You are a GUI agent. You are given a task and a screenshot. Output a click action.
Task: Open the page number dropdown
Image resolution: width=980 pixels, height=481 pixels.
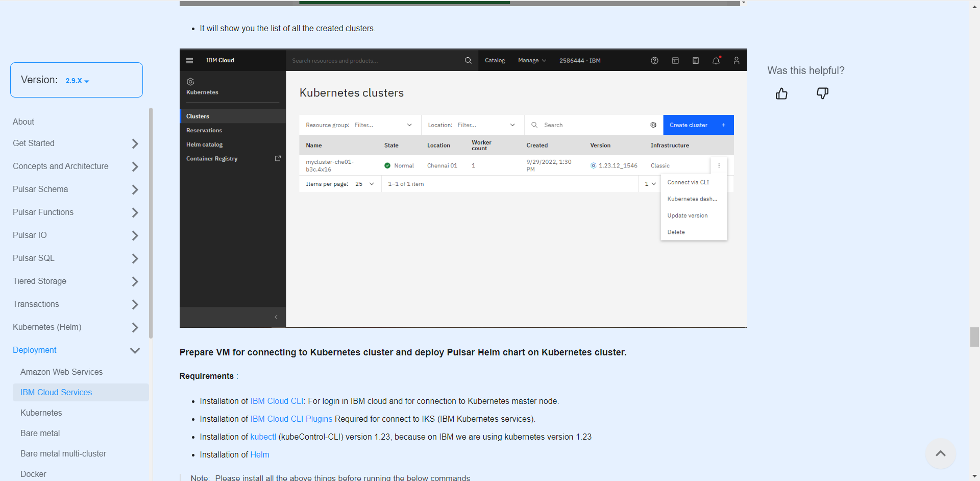point(650,184)
